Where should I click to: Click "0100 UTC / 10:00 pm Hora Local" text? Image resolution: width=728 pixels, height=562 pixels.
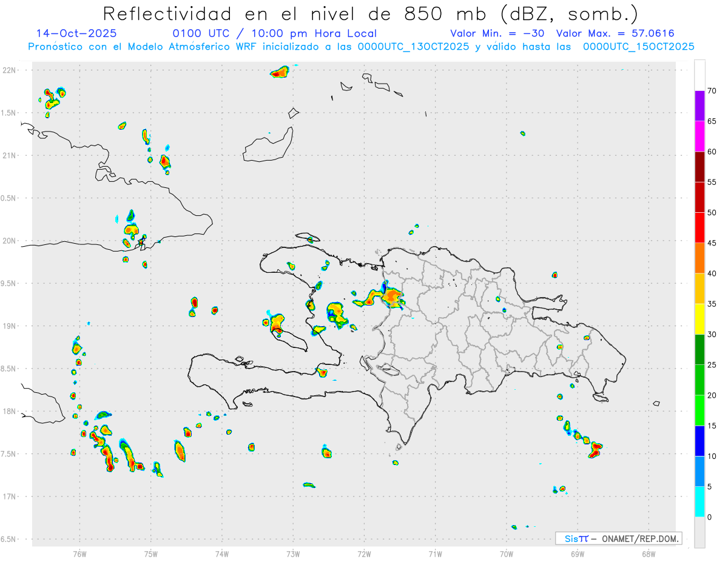click(275, 33)
